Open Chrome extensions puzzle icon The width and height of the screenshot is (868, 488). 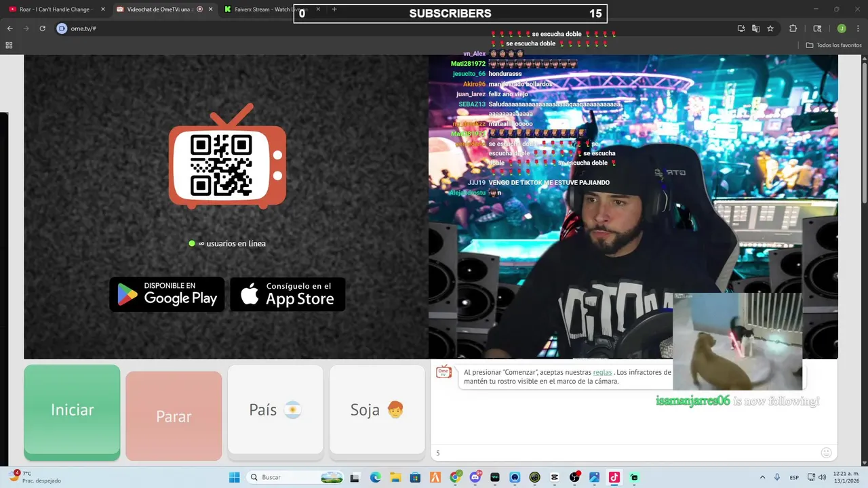793,28
